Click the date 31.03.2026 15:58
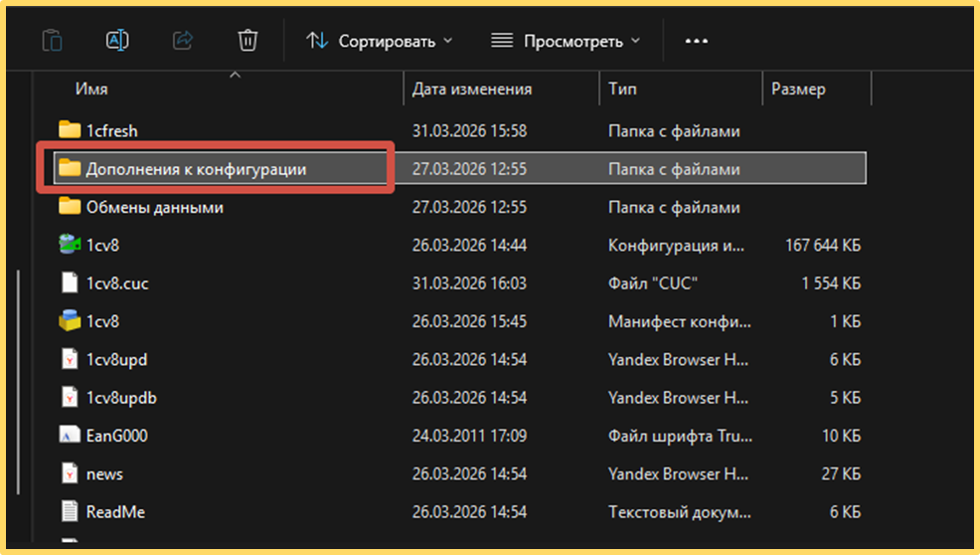The image size is (980, 555). 469,130
